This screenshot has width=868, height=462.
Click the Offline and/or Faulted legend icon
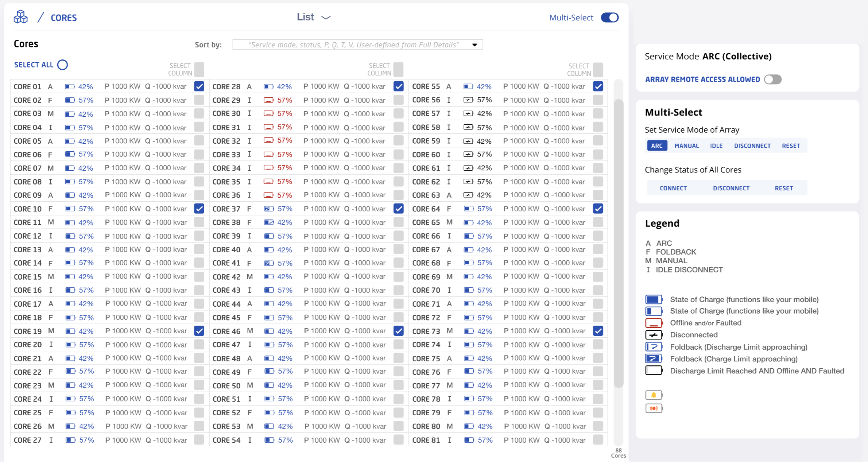tap(654, 323)
